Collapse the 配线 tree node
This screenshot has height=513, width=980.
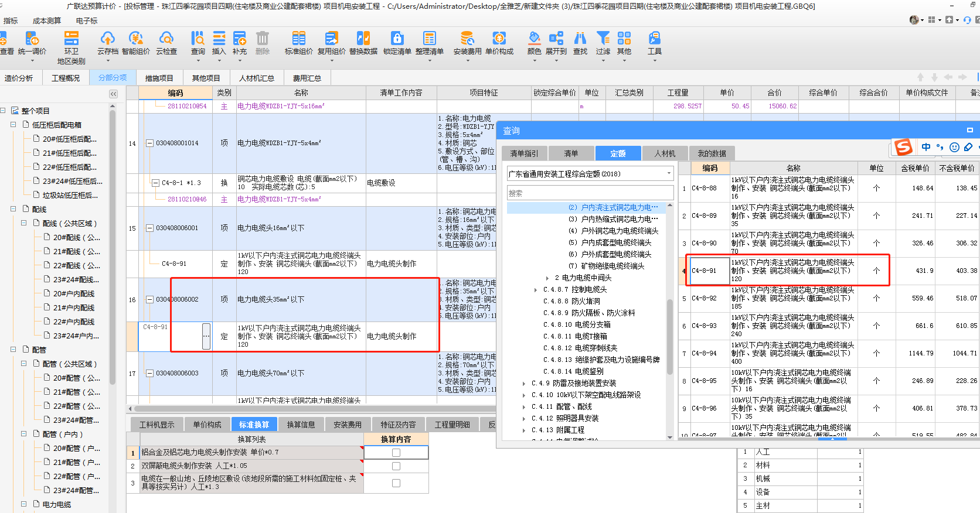click(13, 209)
